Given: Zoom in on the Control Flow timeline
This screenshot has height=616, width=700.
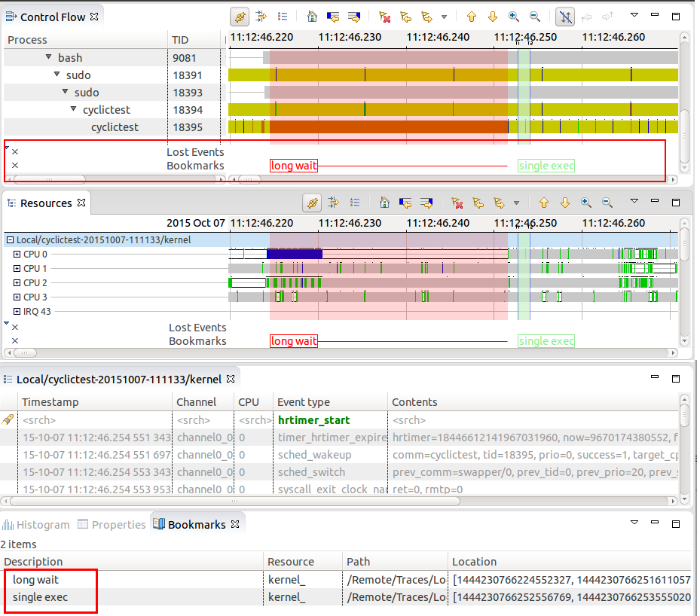Looking at the screenshot, I should pos(513,17).
